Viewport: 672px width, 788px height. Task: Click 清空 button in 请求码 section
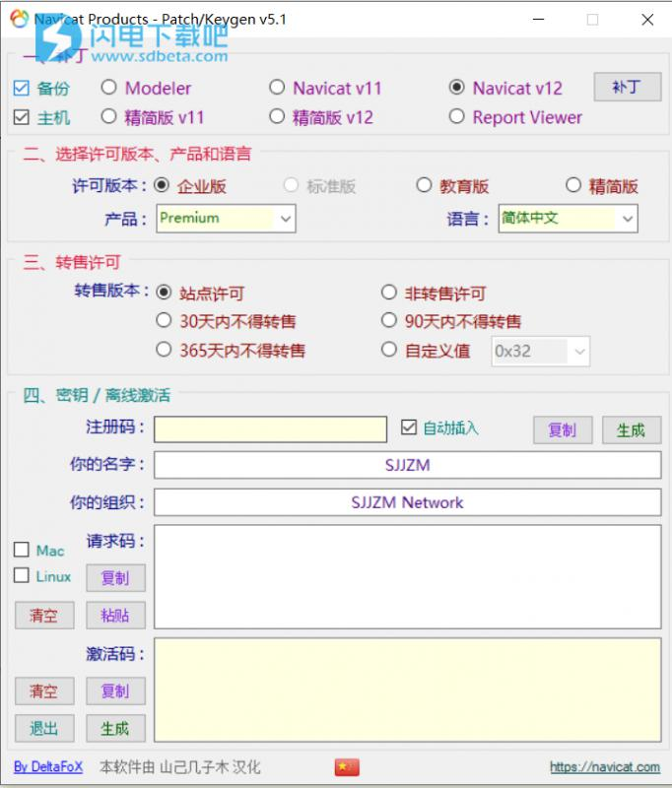click(44, 615)
